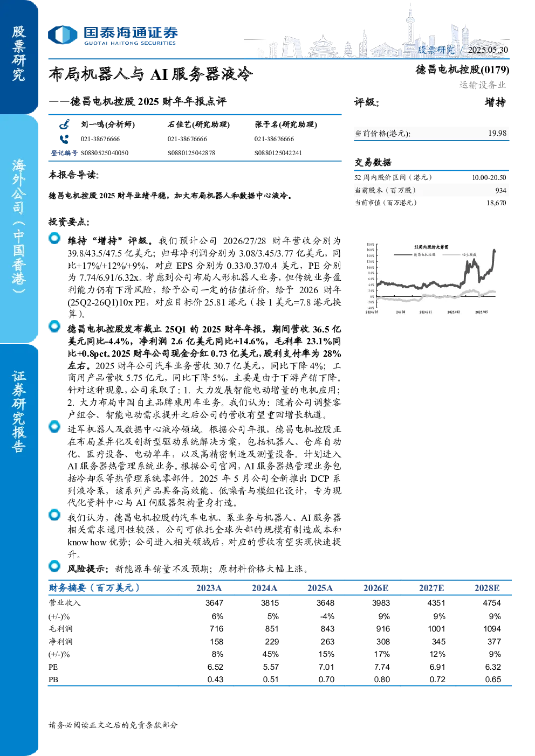Click the 2024A net profit growth 45%
Screen dimensions: 535x756
click(x=271, y=654)
